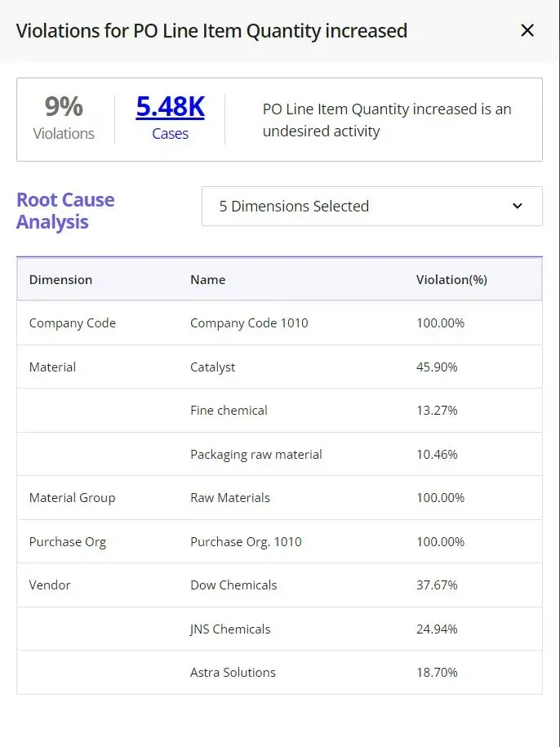This screenshot has width=560, height=747.
Task: Sort by Dimension column header
Action: [x=60, y=280]
